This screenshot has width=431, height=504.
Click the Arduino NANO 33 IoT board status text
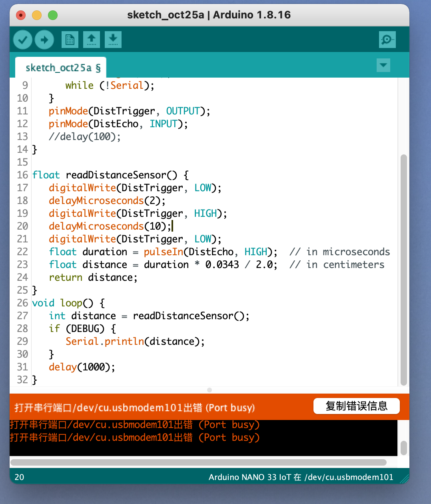(301, 477)
